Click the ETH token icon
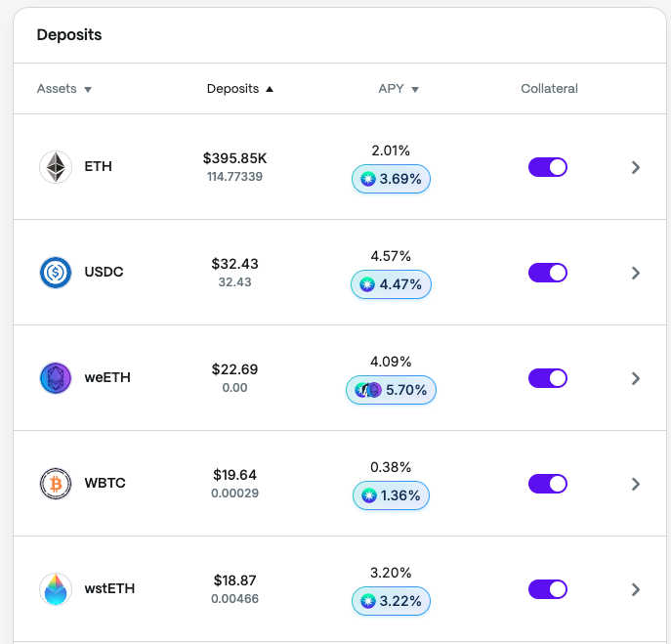 [x=56, y=167]
